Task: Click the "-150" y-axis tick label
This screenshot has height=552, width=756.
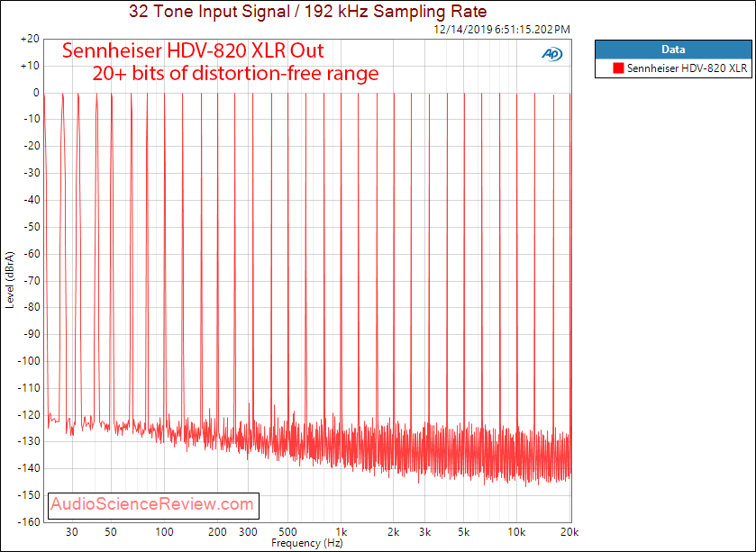Action: tap(29, 495)
